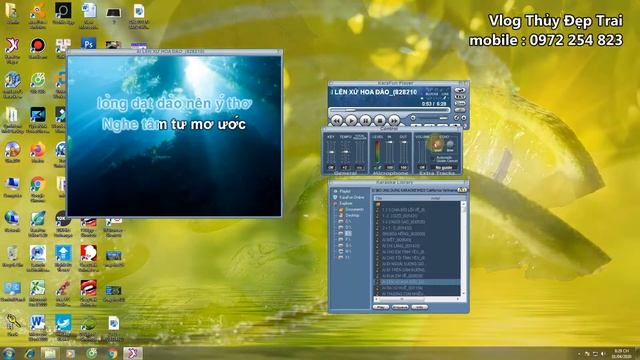Click the karaoke lyrics window title bar

(x=174, y=52)
